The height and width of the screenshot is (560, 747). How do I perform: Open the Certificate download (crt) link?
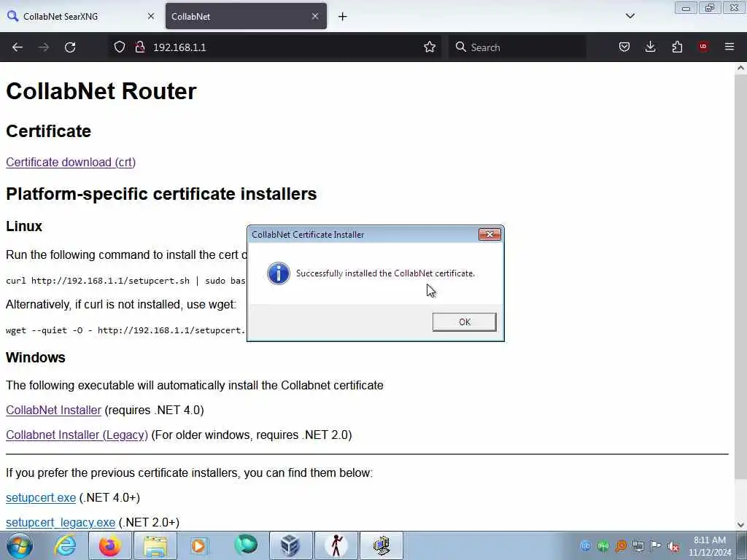71,163
